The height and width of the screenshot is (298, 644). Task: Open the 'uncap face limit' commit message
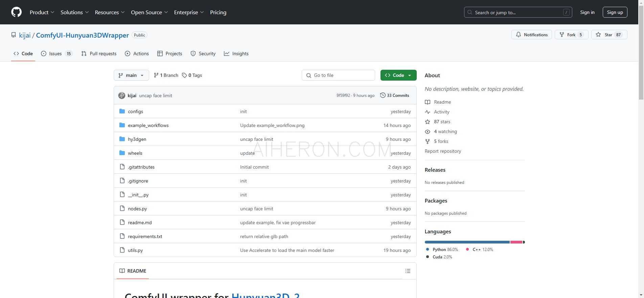pyautogui.click(x=156, y=95)
